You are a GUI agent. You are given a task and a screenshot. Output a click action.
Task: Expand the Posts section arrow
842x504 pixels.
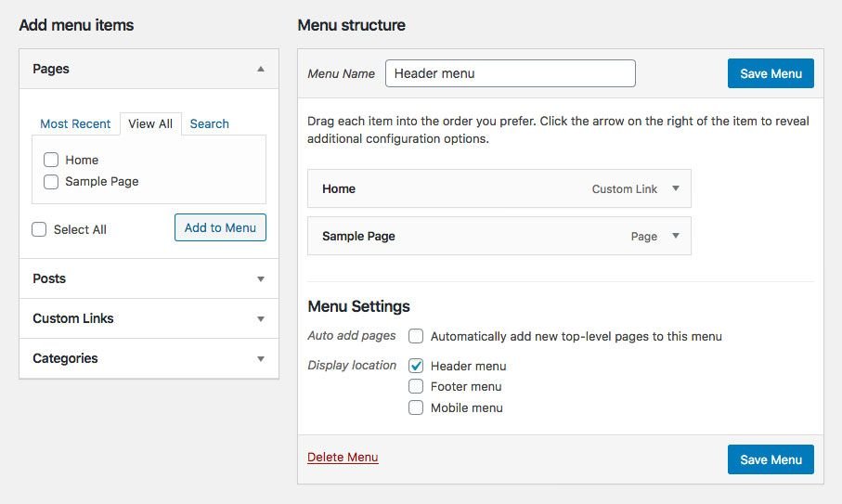point(261,279)
